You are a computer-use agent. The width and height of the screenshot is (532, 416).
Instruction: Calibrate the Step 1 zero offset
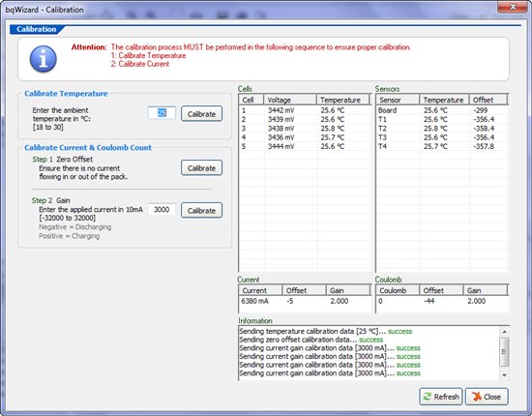point(201,167)
